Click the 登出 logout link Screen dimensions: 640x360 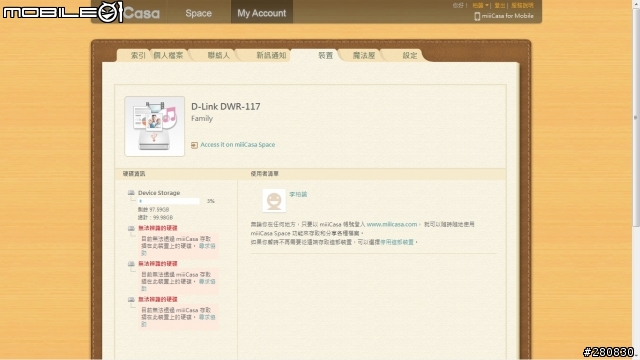coord(500,5)
